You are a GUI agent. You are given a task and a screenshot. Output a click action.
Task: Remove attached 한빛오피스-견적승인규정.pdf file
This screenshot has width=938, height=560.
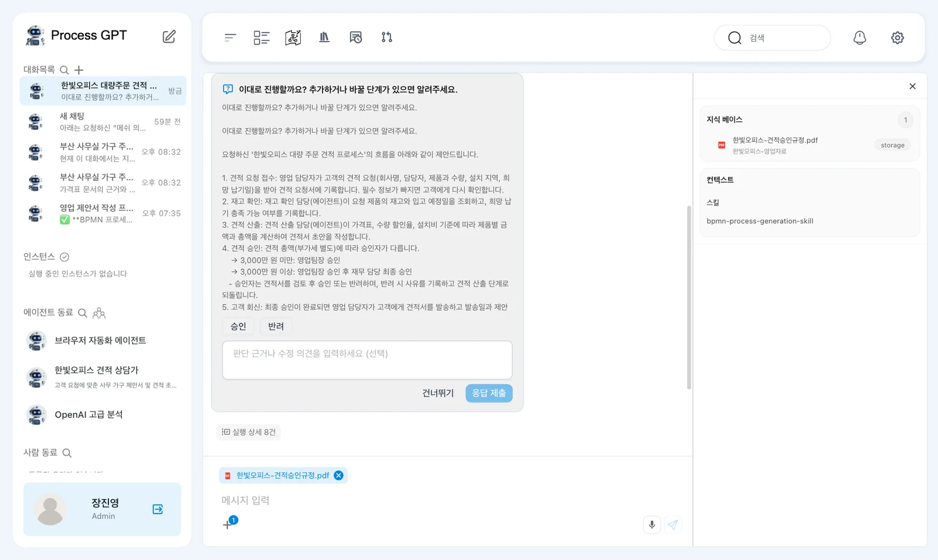pyautogui.click(x=339, y=476)
